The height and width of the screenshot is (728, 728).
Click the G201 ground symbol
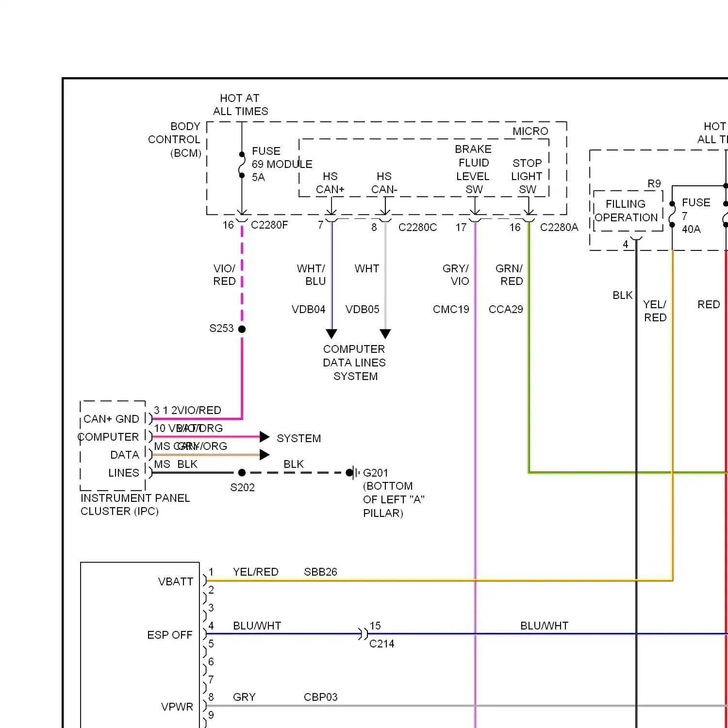click(x=353, y=472)
